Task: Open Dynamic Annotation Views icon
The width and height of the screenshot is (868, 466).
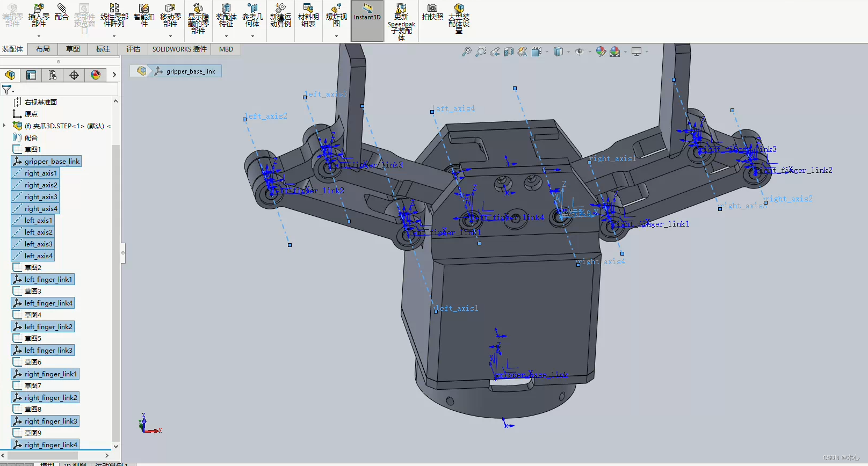Action: (523, 52)
